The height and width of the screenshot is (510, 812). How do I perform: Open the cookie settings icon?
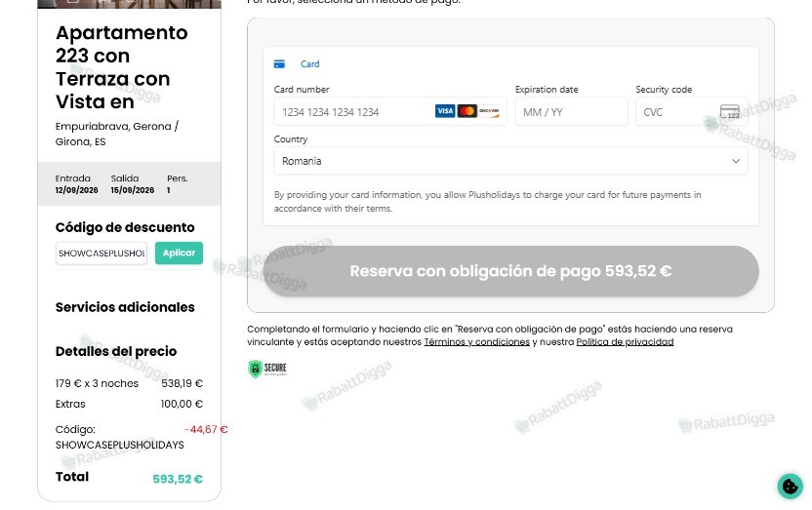coord(790,487)
